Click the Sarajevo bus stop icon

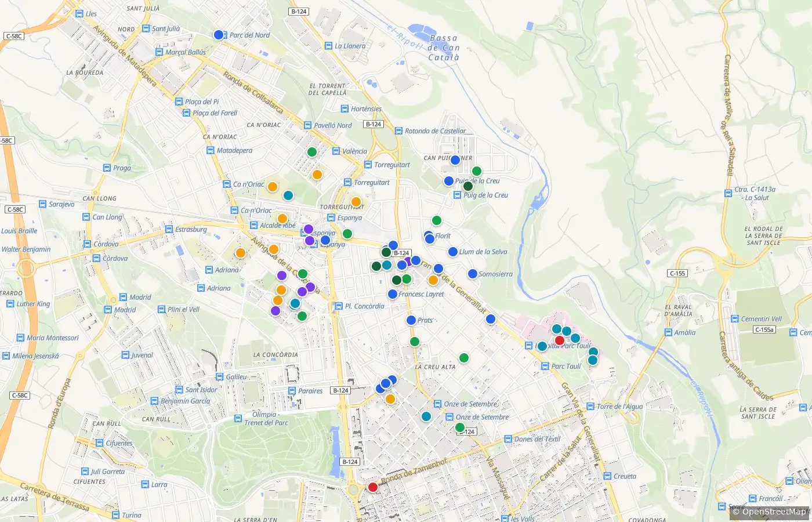click(42, 204)
